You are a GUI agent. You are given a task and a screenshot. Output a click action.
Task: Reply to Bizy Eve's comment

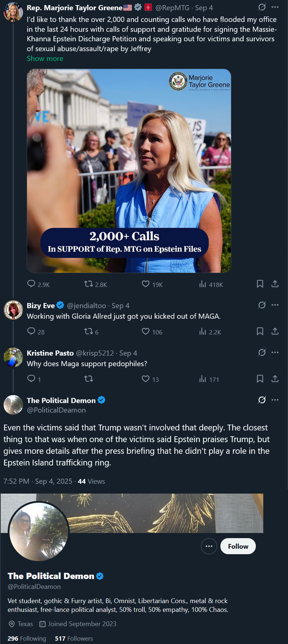pyautogui.click(x=31, y=331)
